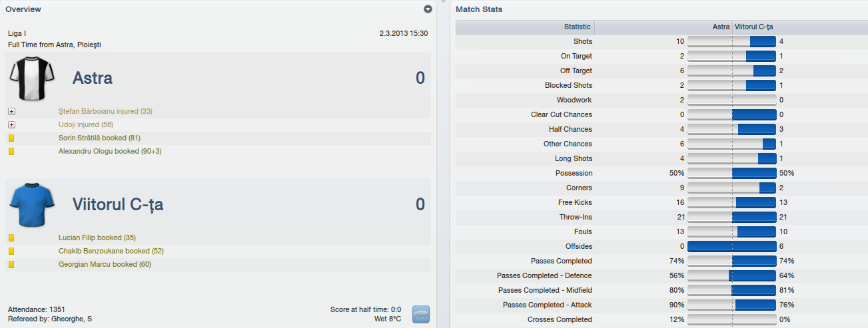The width and height of the screenshot is (868, 328).
Task: Click Astra's black and white striped kit icon
Action: point(27,78)
